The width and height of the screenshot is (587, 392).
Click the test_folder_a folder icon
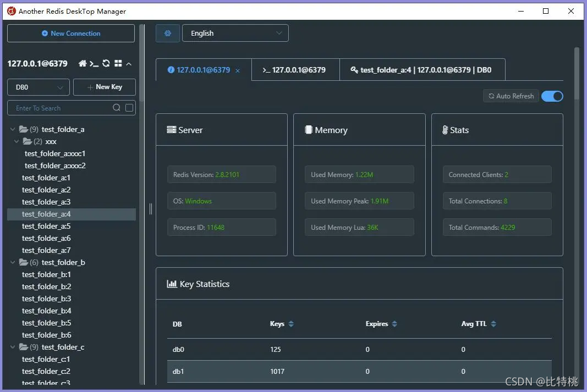24,129
